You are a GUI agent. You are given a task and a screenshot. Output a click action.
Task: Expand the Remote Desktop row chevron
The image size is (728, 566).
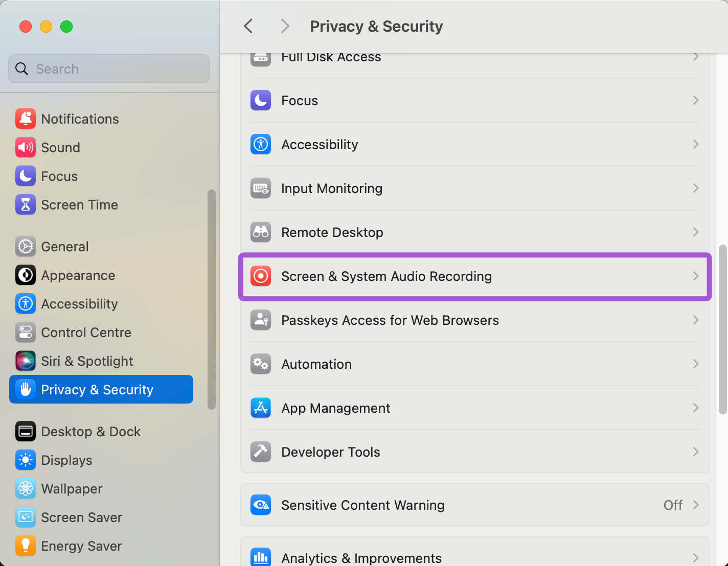696,232
